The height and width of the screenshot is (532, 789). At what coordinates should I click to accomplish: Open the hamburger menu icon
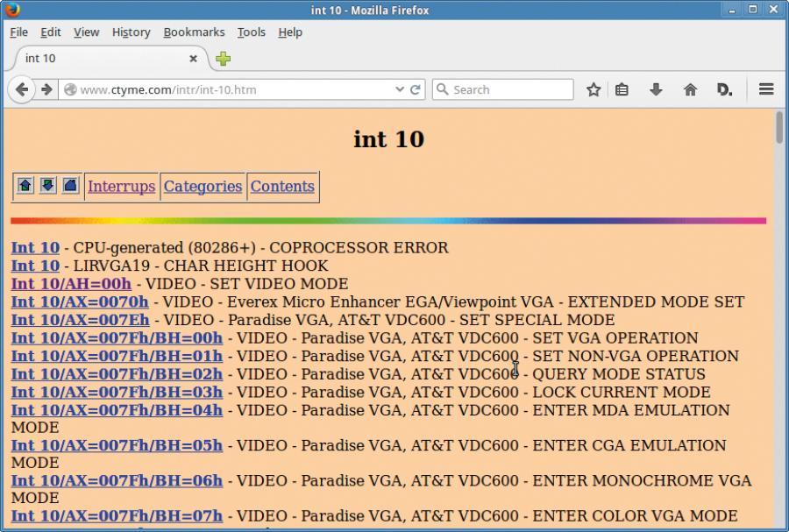click(x=766, y=89)
